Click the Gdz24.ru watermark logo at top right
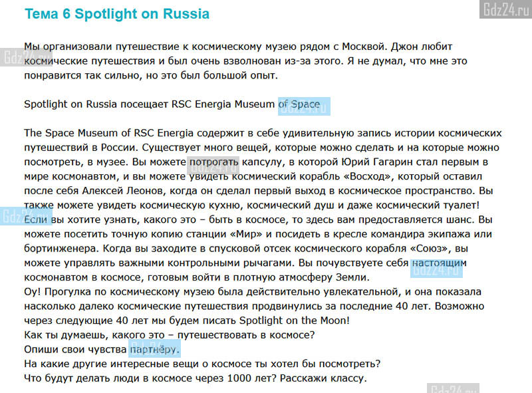Screen dimensions: 532x393 [x=505, y=9]
